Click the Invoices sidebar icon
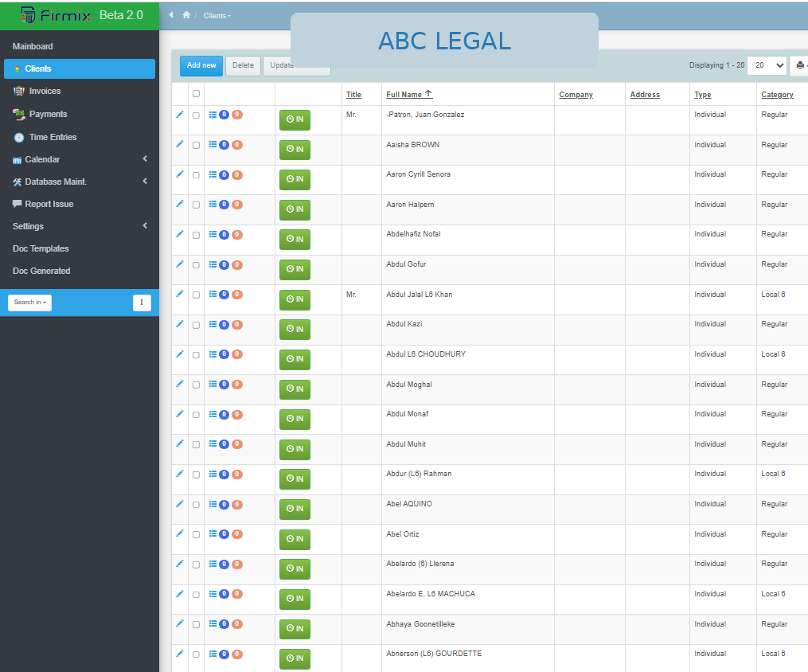808x672 pixels. [19, 92]
